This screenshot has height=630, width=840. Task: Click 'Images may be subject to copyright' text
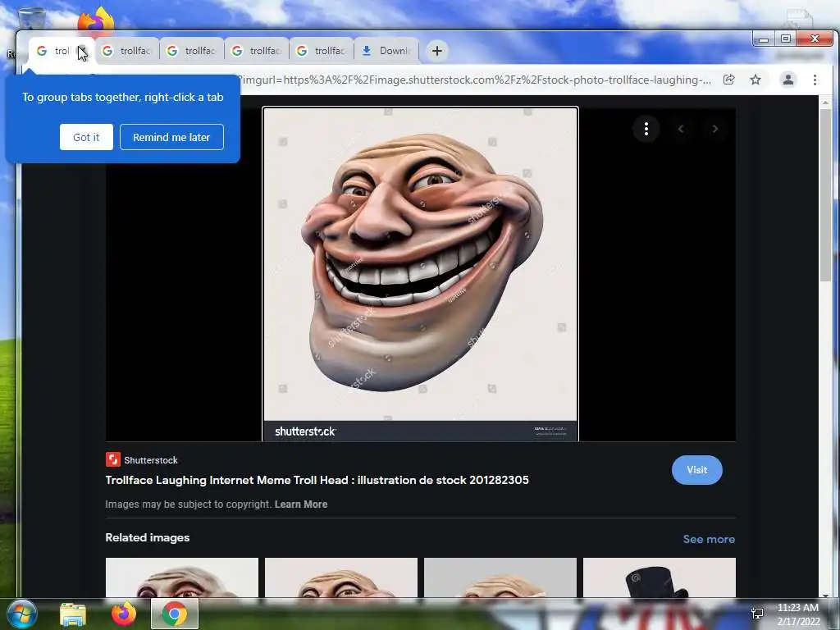tap(188, 504)
